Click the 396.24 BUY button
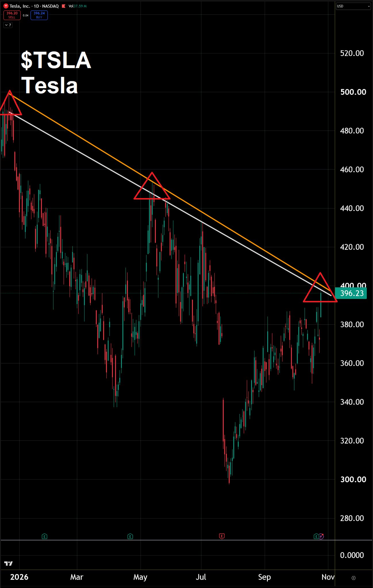The image size is (373, 588). click(x=39, y=15)
